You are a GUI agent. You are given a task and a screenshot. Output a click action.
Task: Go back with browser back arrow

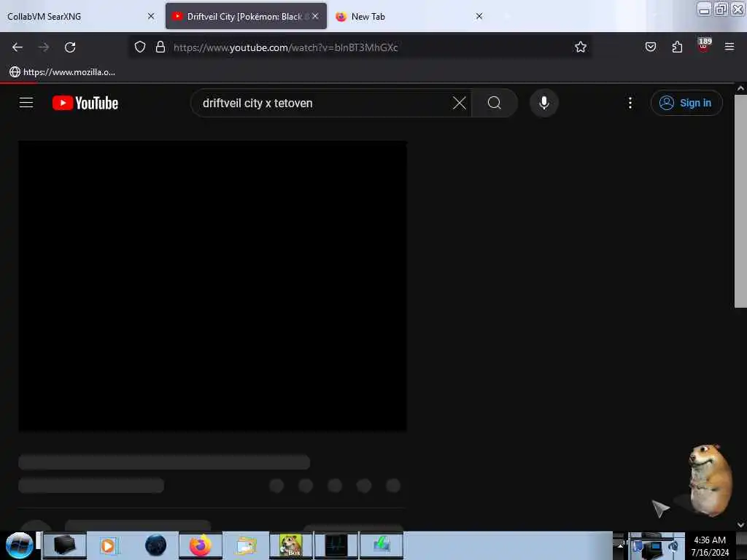click(x=18, y=47)
